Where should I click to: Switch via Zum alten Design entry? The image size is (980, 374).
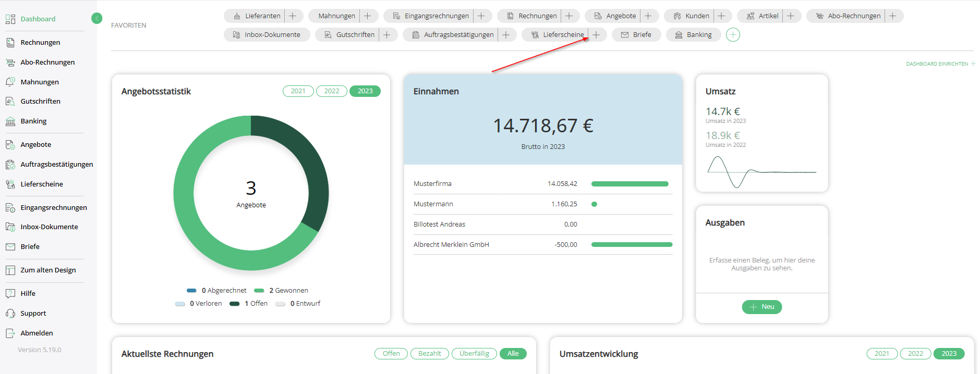48,270
